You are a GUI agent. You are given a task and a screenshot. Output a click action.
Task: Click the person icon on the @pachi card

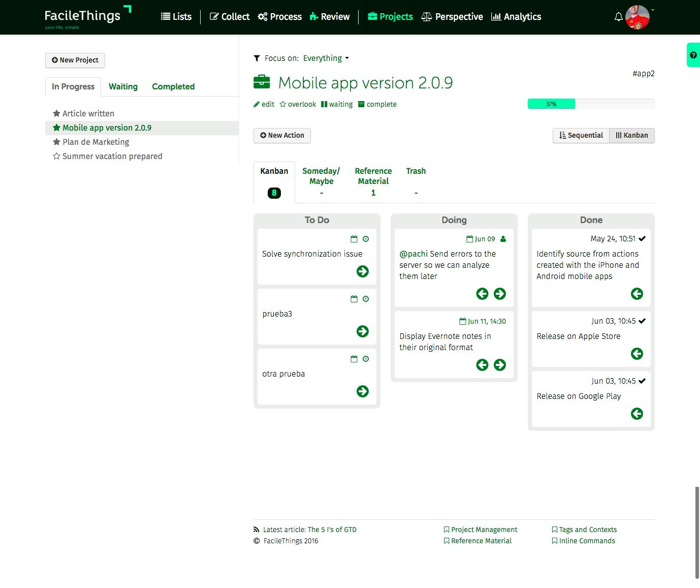(502, 238)
